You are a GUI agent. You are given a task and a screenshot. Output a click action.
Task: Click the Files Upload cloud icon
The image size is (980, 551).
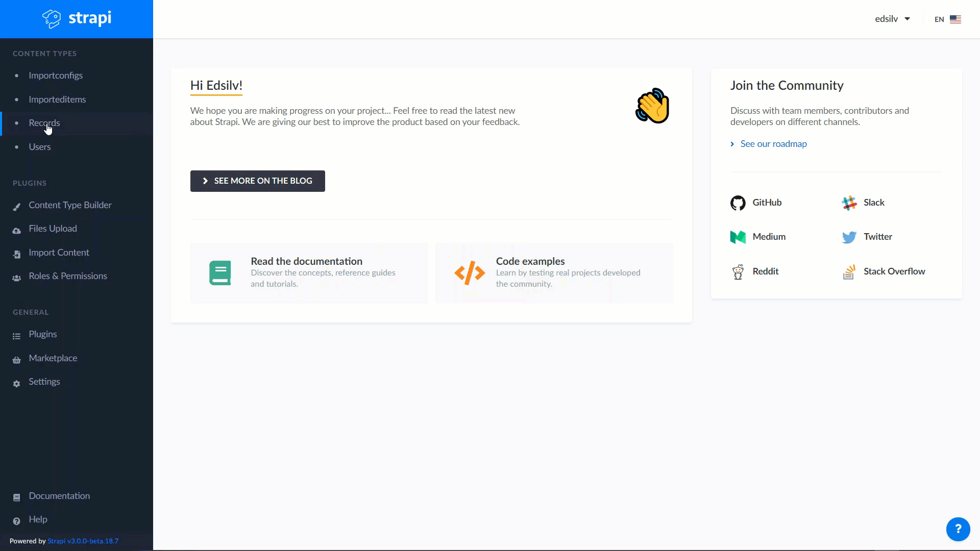point(17,231)
